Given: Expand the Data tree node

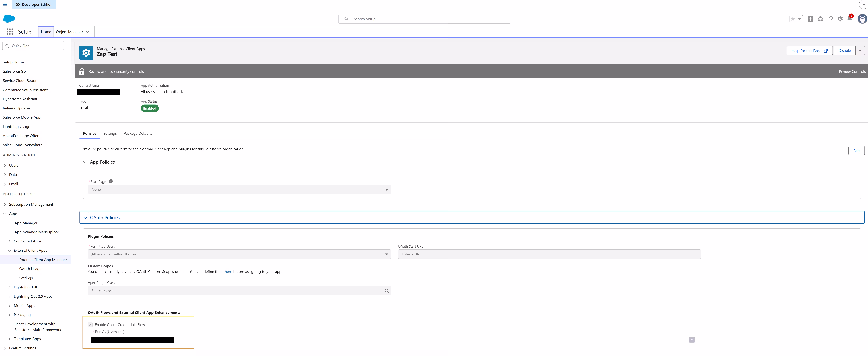Looking at the screenshot, I should 5,175.
